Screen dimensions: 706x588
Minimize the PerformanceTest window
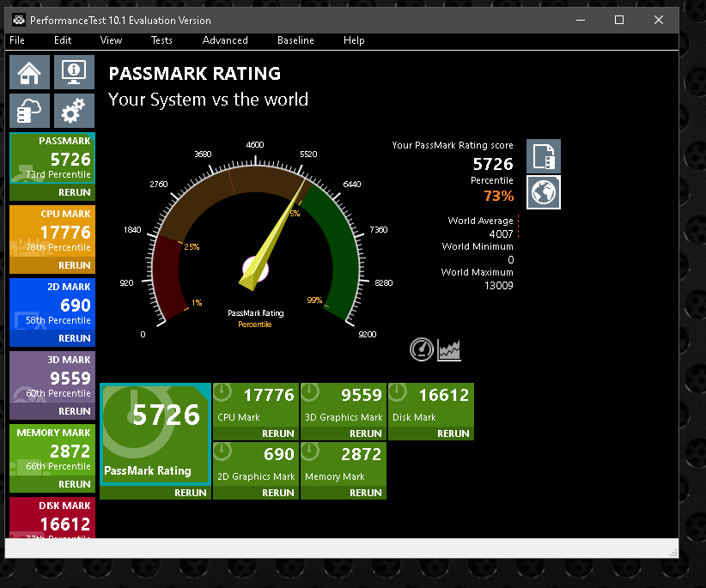coord(581,20)
